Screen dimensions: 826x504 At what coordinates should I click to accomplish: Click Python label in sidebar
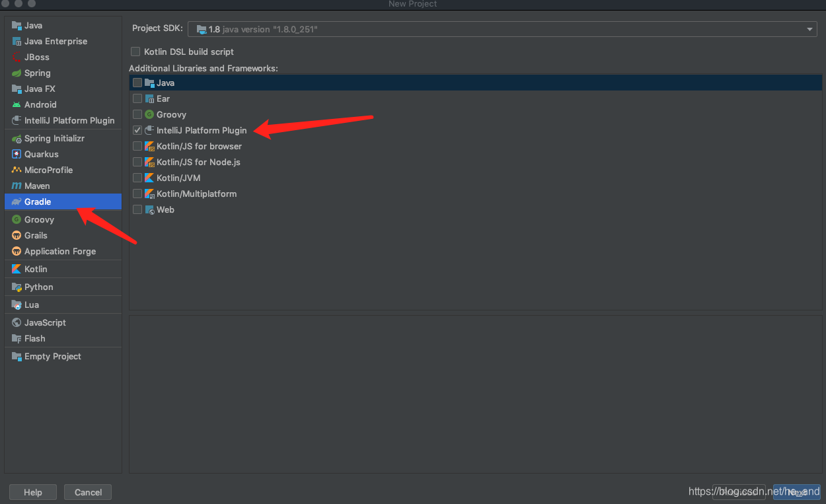[39, 287]
